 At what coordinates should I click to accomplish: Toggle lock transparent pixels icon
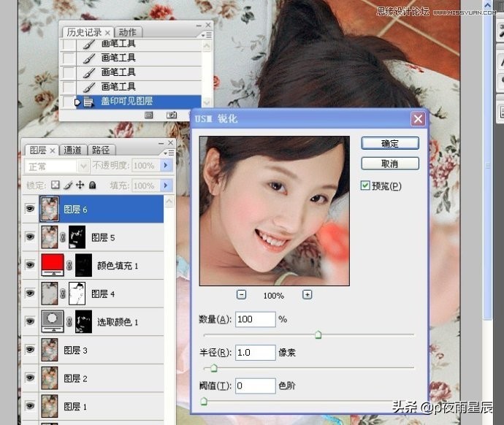pyautogui.click(x=56, y=185)
